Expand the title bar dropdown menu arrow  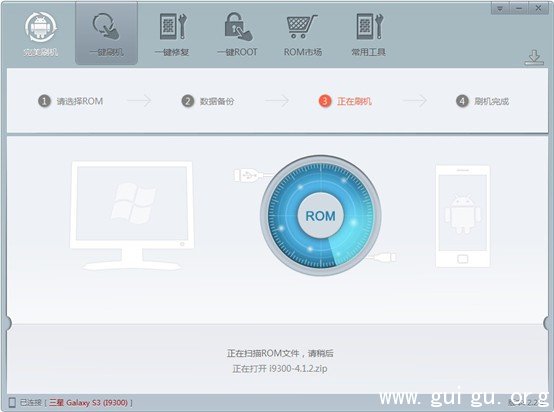(x=500, y=8)
